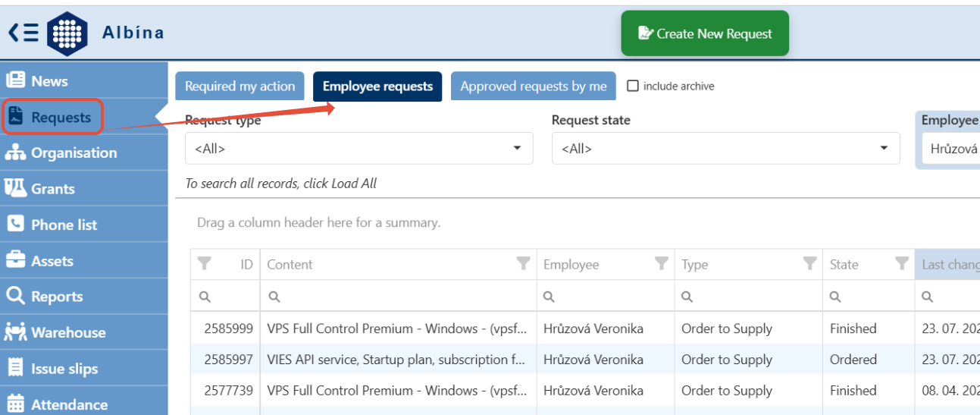Select request ID 2585999
The height and width of the screenshot is (415, 980).
[x=228, y=329]
